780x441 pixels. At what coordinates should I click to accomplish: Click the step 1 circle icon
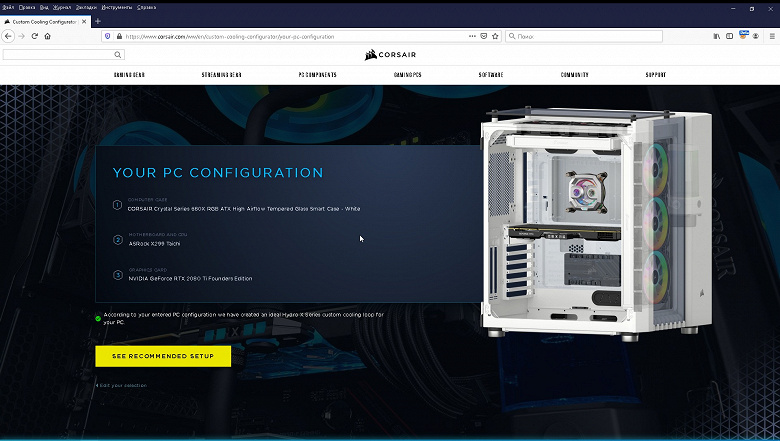117,205
